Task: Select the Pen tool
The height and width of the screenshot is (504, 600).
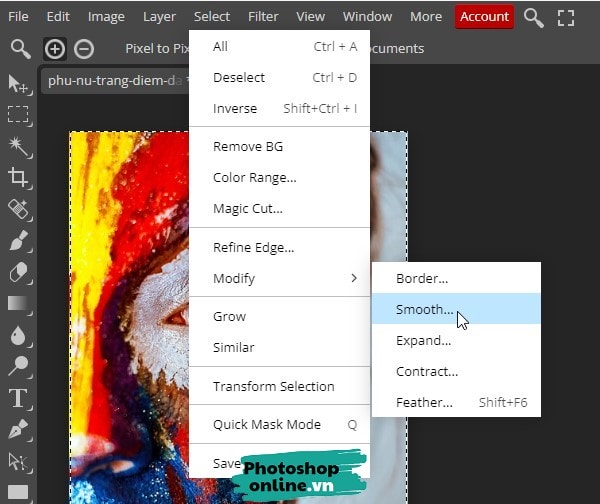Action: point(18,430)
